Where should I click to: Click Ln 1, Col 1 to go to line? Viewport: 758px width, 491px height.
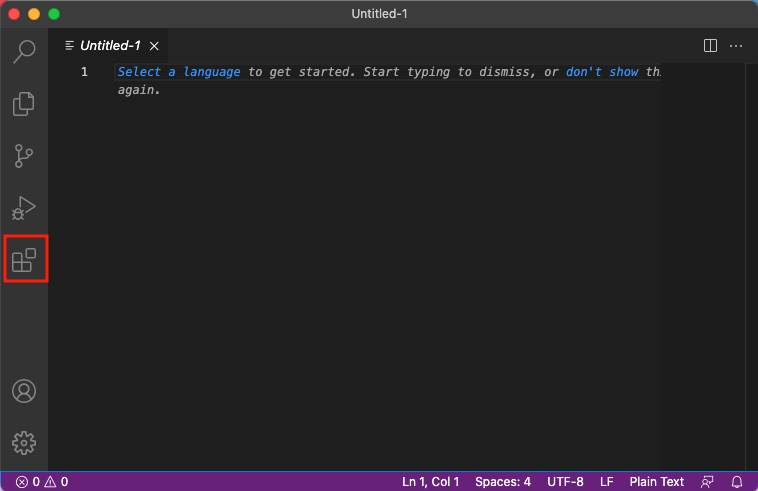430,482
